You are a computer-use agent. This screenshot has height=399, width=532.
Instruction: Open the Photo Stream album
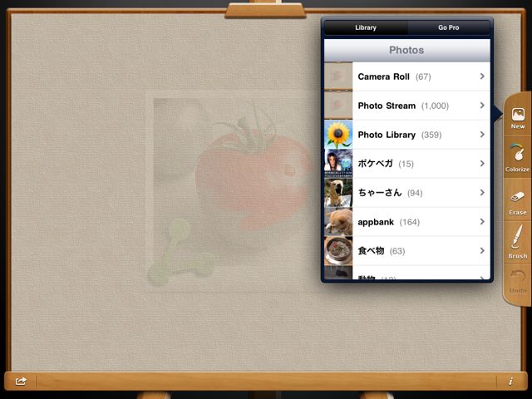pyautogui.click(x=406, y=106)
